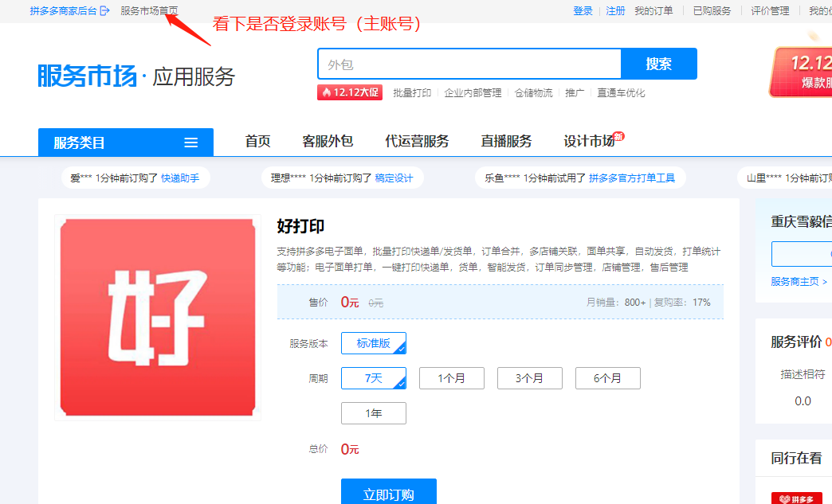The width and height of the screenshot is (832, 504).
Task: Click the 复购率: 17% text
Action: tap(682, 302)
